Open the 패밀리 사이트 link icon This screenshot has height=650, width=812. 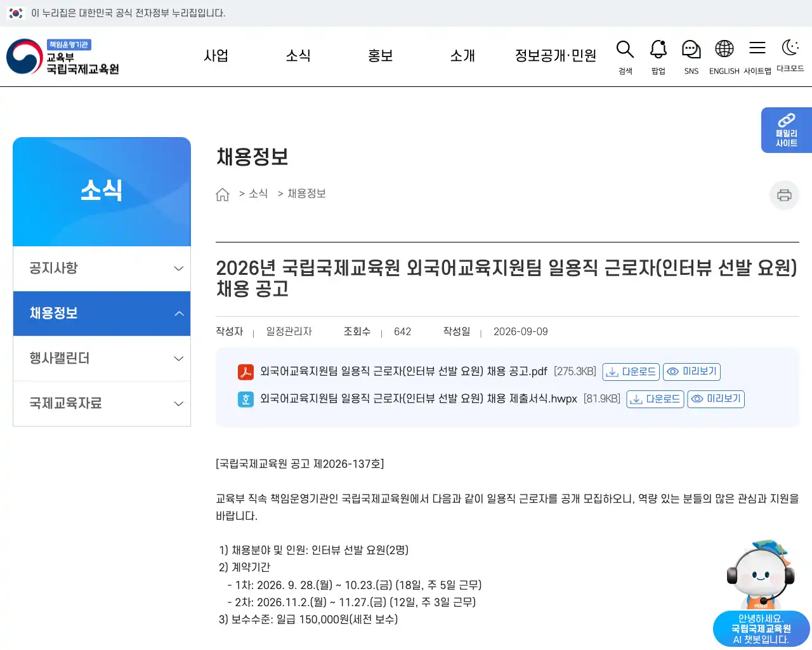click(787, 130)
